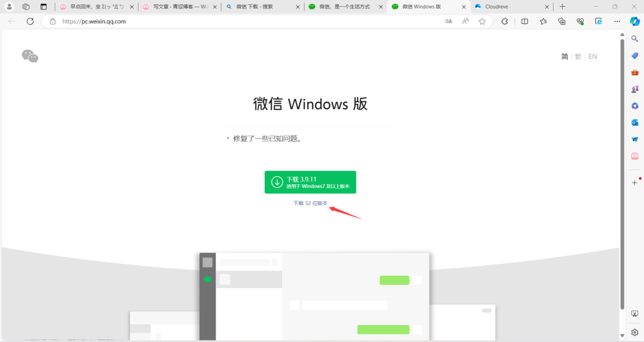Screen dimensions: 644x342
Task: Click the back navigation arrow
Action: tap(12, 21)
